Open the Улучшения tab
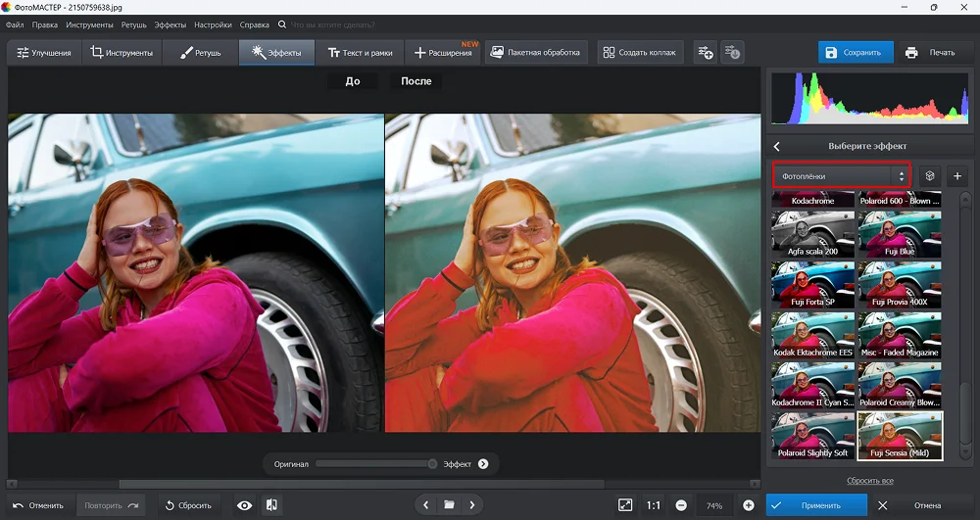The width and height of the screenshot is (980, 520). 44,53
